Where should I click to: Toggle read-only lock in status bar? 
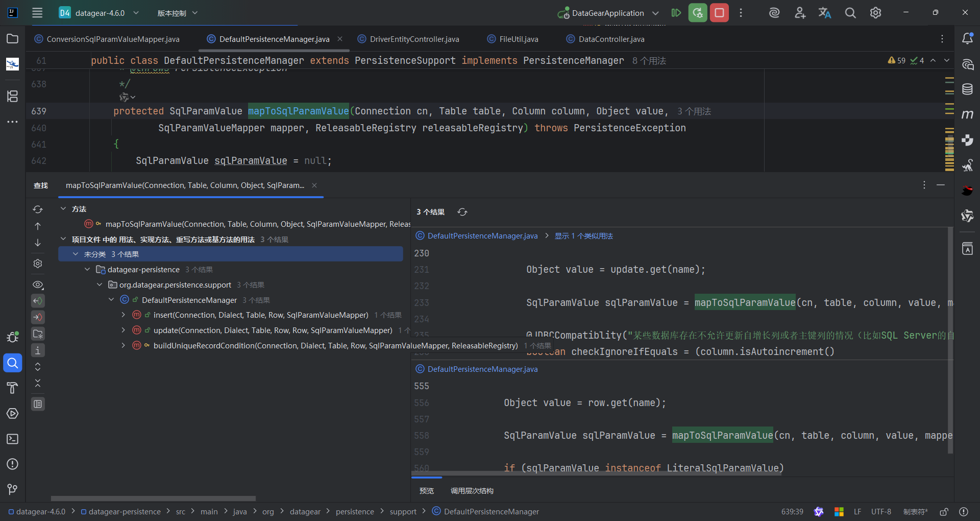(944, 512)
